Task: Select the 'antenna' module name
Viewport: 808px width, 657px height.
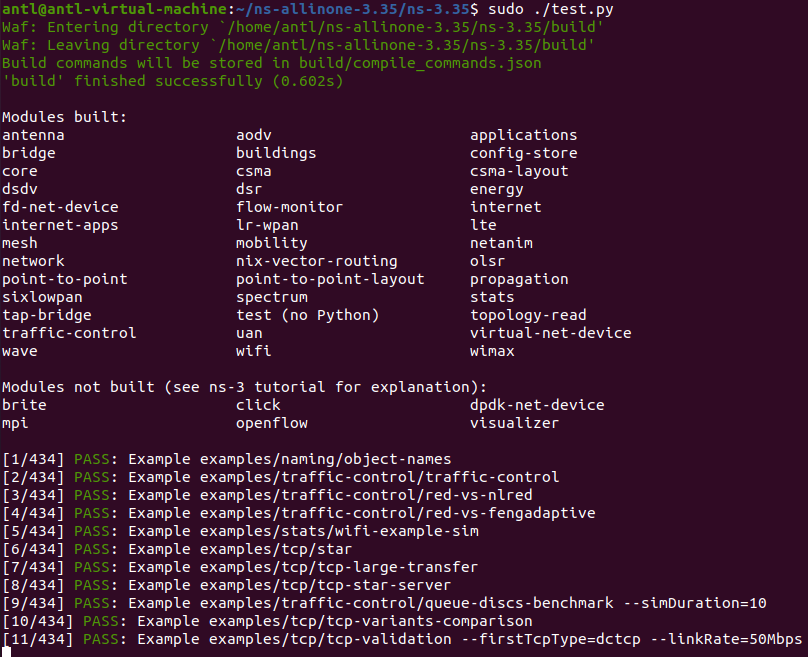Action: [x=33, y=136]
